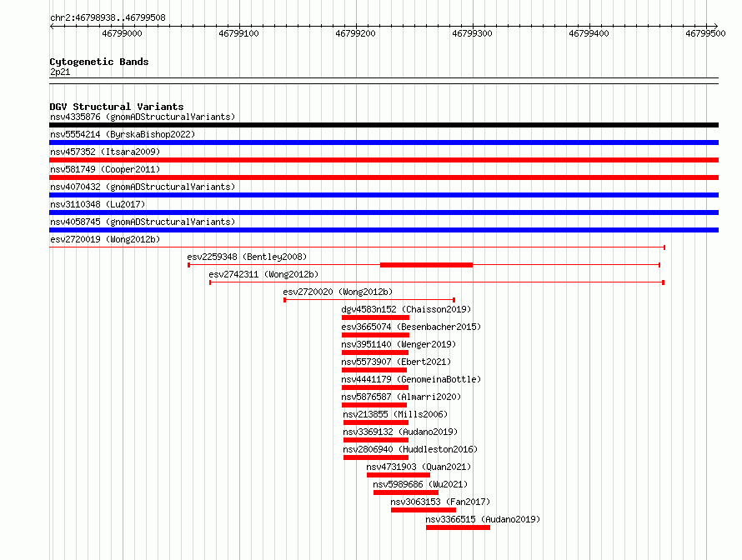Open the nsv457352 Itsara2009 variant label

105,152
